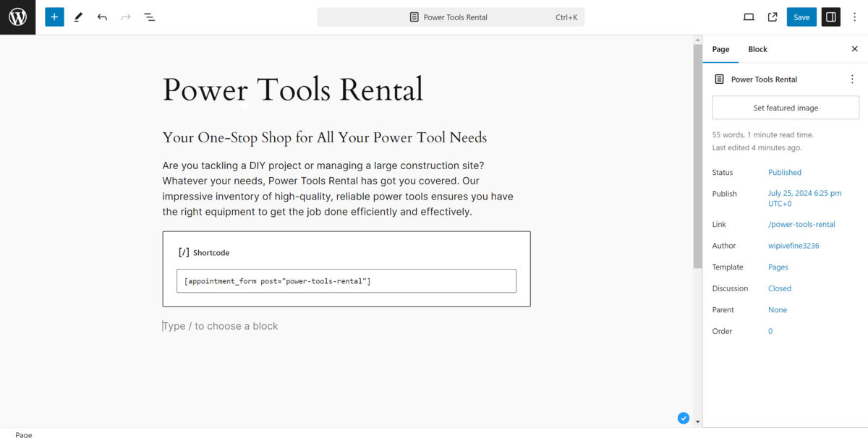This screenshot has width=868, height=438.
Task: Click the One-Stop Shop heading
Action: (x=325, y=137)
